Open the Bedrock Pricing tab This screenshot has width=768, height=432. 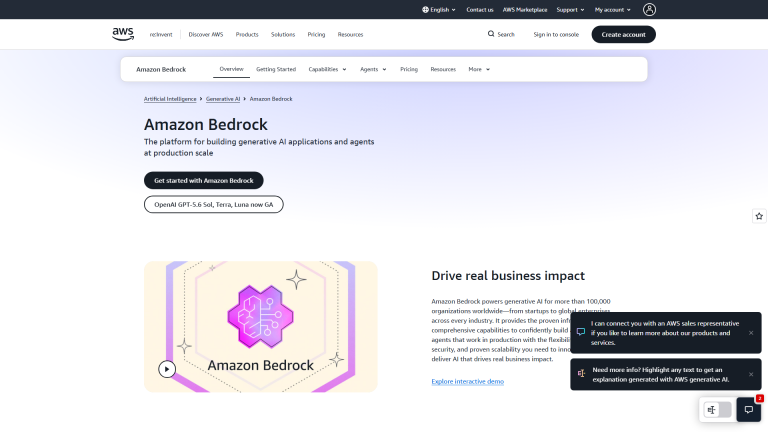[409, 69]
